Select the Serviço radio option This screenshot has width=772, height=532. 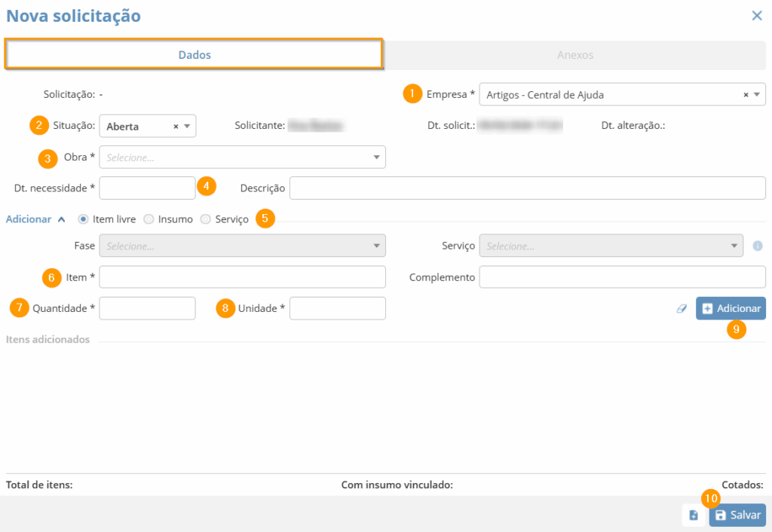coord(205,219)
